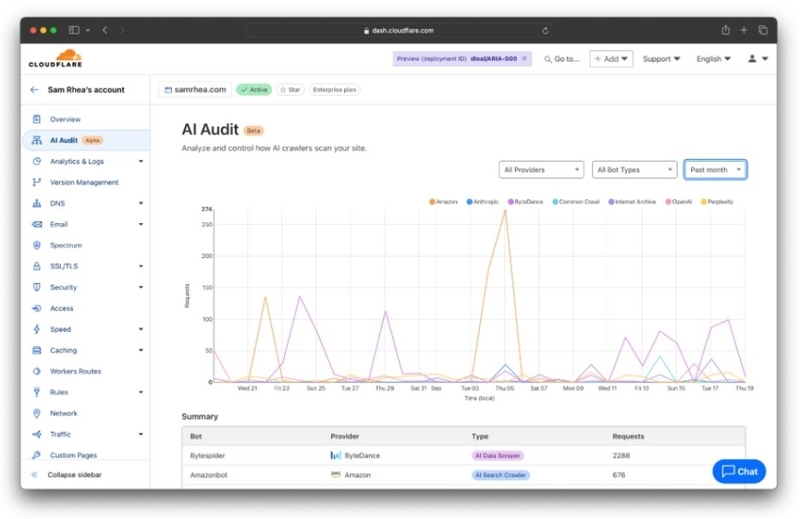Click the Requests column header
The width and height of the screenshot is (800, 519).
pos(628,436)
